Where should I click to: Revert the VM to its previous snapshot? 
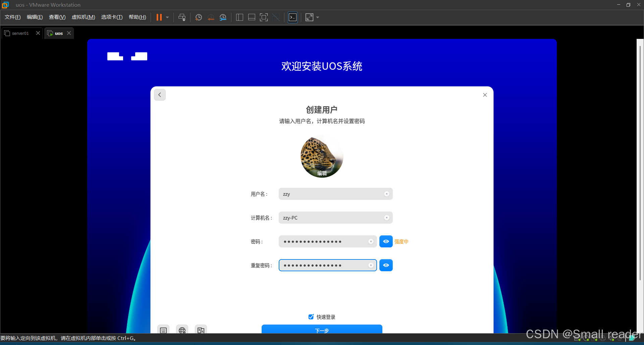coord(211,17)
